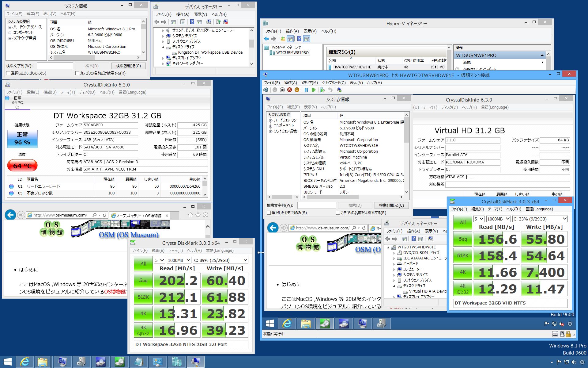Click Tools gear icon in host Internet Explorer
This screenshot has width=588, height=368.
pos(205,215)
